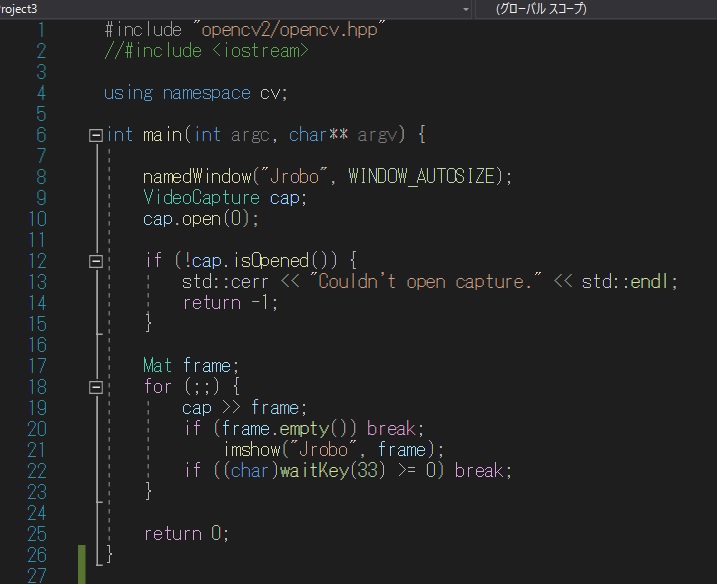This screenshot has width=717, height=584.
Task: Click line number 6 in the gutter
Action: [41, 135]
